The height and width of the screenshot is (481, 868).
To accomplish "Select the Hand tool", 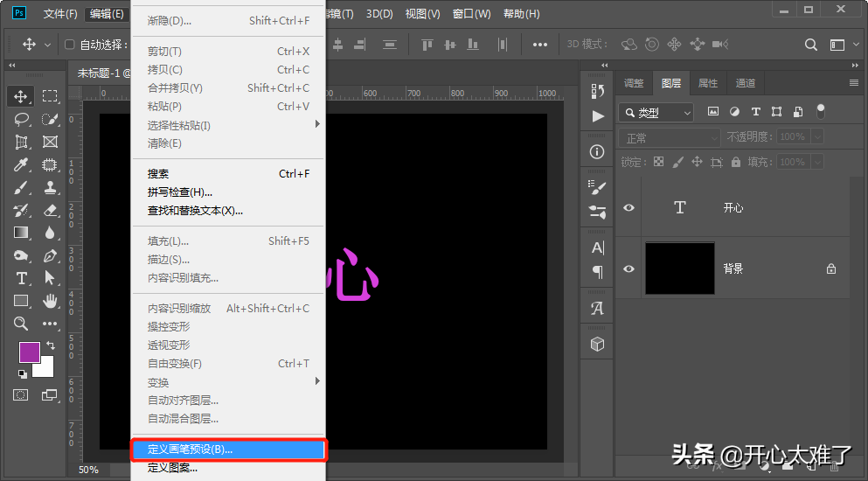I will (50, 301).
